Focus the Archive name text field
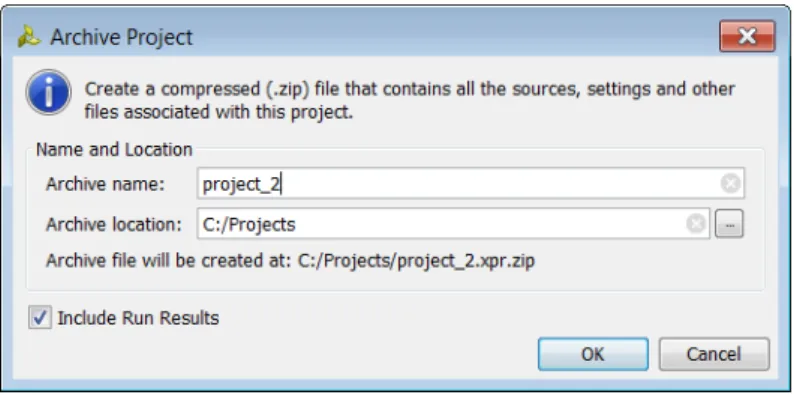 point(470,183)
